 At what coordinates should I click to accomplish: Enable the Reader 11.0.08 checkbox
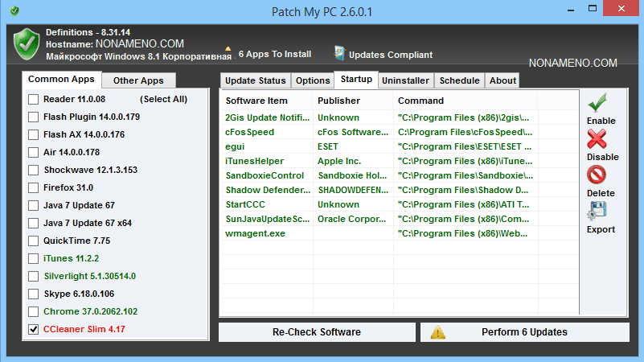[33, 99]
